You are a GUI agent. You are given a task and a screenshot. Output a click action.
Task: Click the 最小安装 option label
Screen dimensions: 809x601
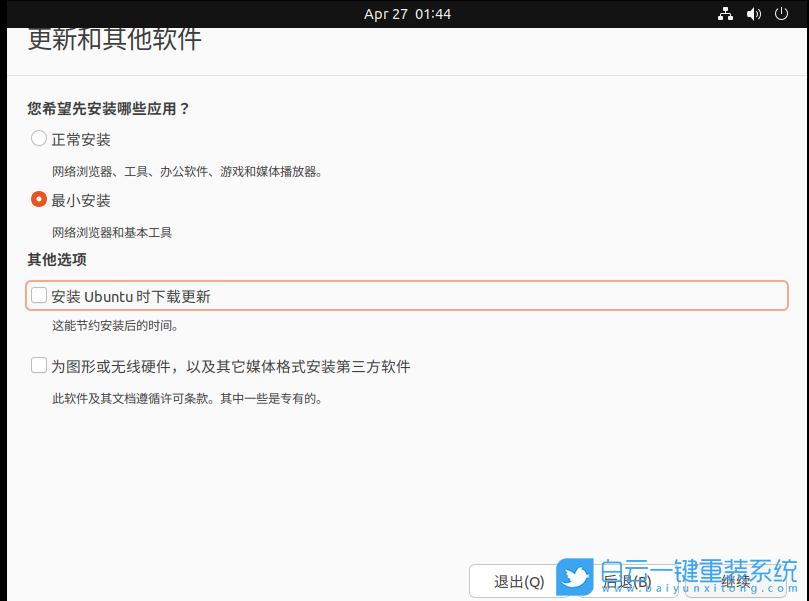[x=81, y=200]
